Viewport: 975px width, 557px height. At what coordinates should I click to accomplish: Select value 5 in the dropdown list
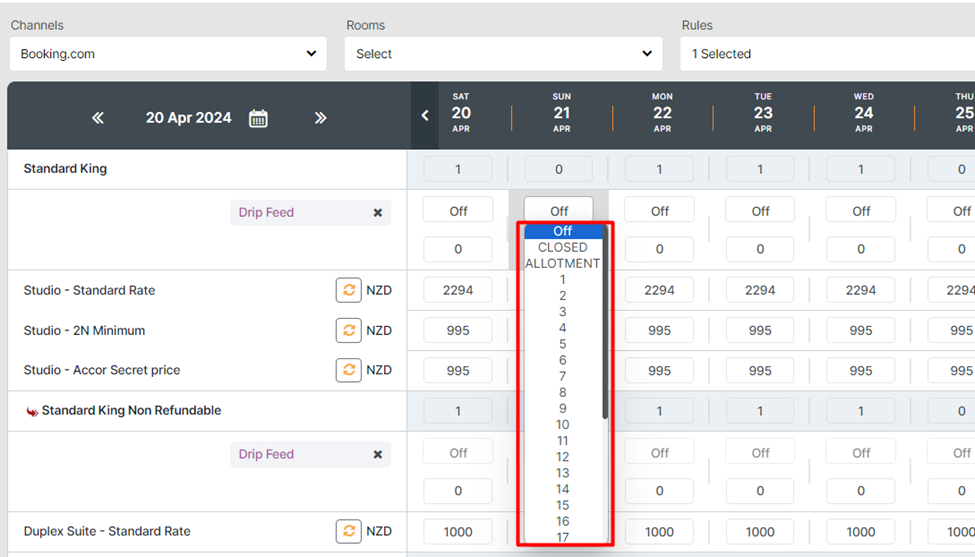pos(562,344)
